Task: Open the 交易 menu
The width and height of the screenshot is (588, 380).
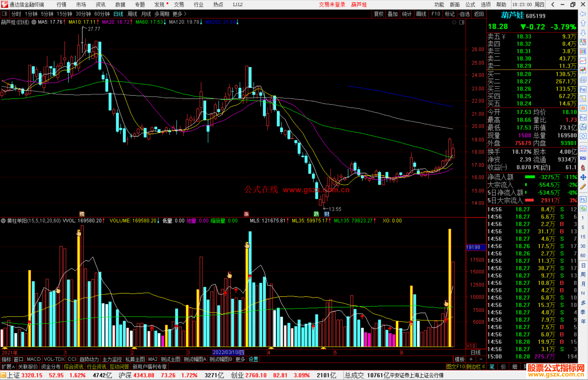Action: click(179, 4)
